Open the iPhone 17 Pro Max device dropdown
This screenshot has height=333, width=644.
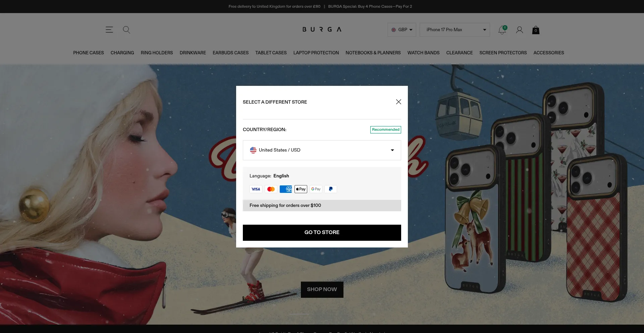(454, 30)
